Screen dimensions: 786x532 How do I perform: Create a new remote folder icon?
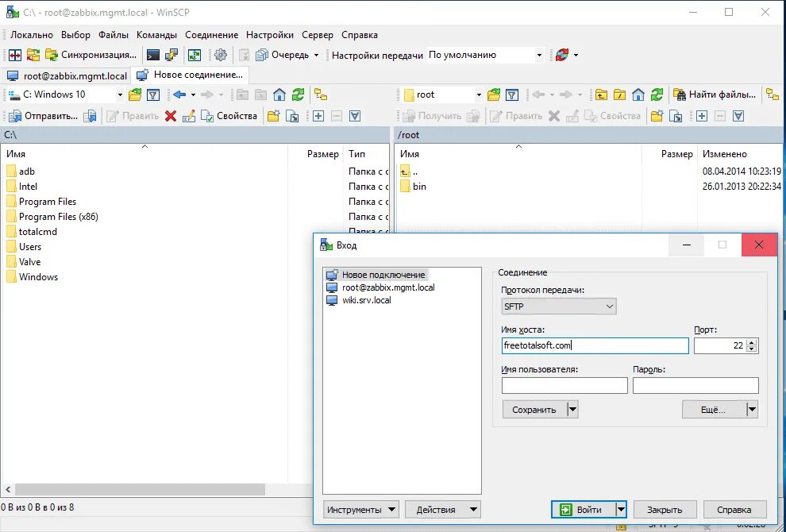[x=657, y=116]
